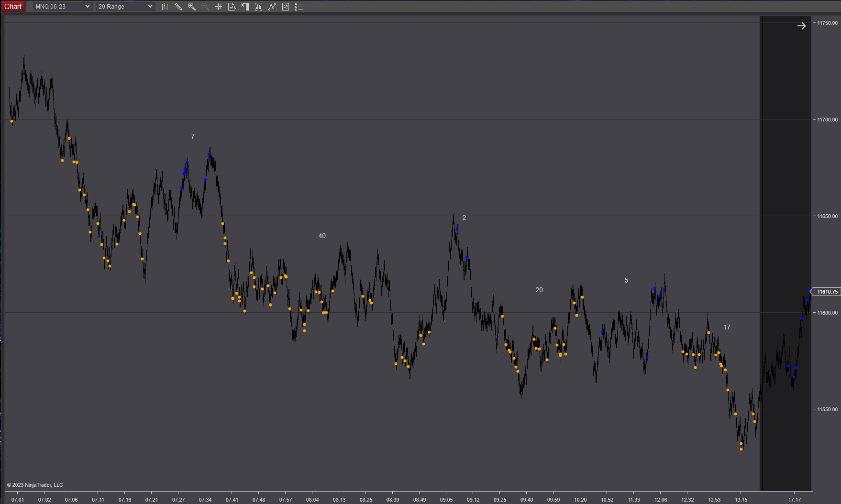Click the 12:32 time axis label

pos(687,500)
